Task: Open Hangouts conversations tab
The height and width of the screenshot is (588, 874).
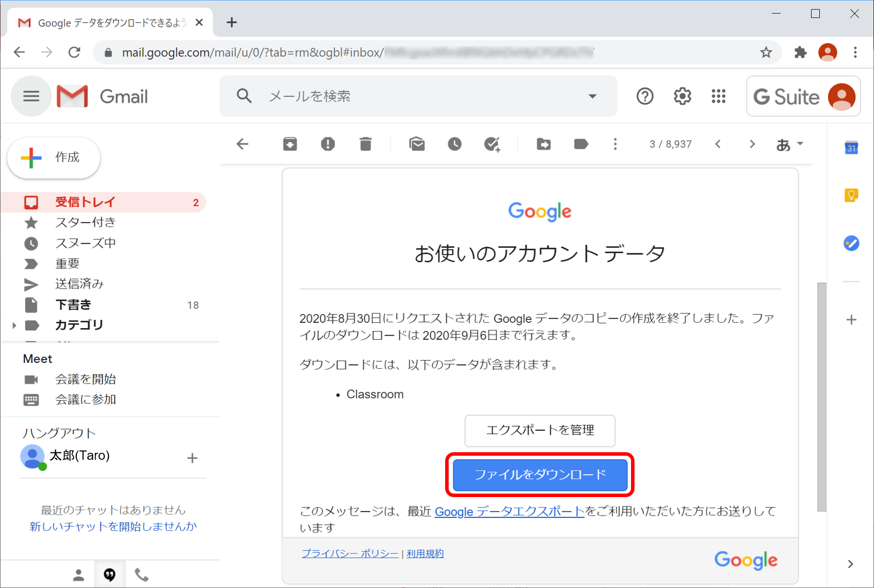Action: (x=110, y=575)
